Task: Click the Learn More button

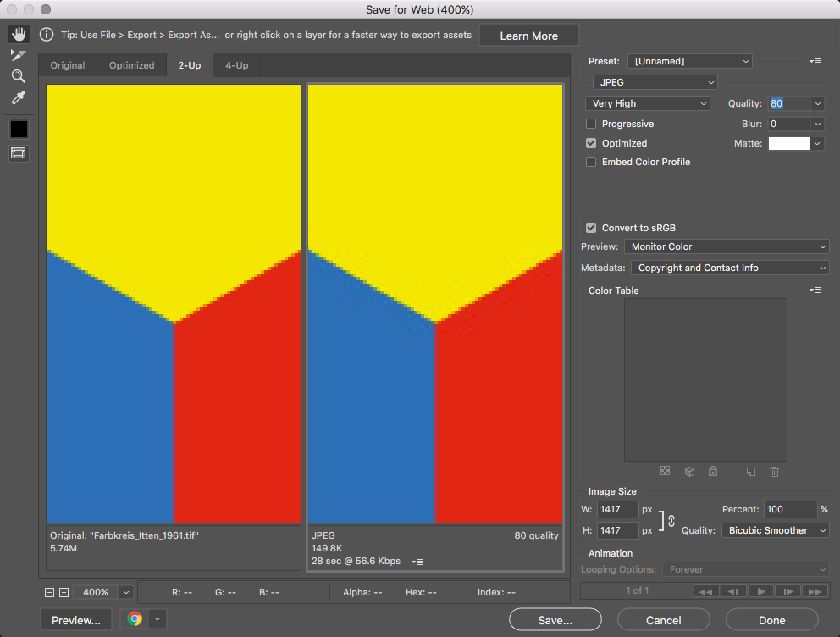Action: (528, 36)
